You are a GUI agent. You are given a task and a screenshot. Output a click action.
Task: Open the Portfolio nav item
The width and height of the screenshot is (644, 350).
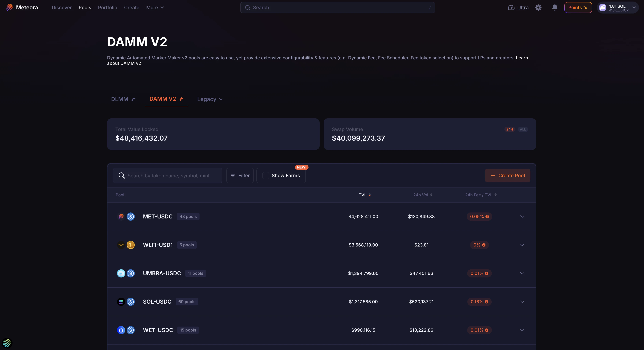tap(107, 8)
